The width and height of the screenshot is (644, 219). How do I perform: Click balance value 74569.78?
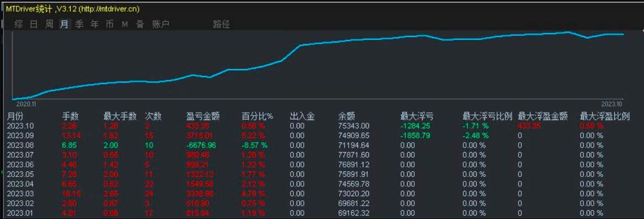coord(353,184)
